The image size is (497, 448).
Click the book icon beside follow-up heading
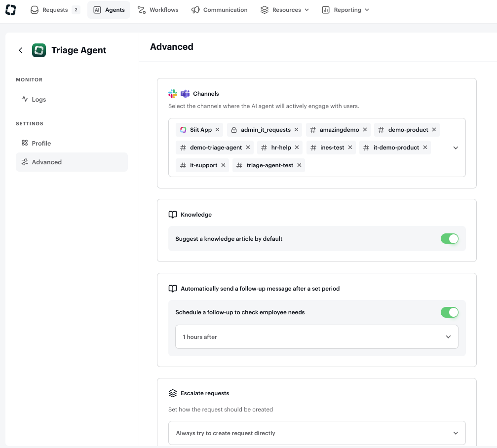pos(173,289)
